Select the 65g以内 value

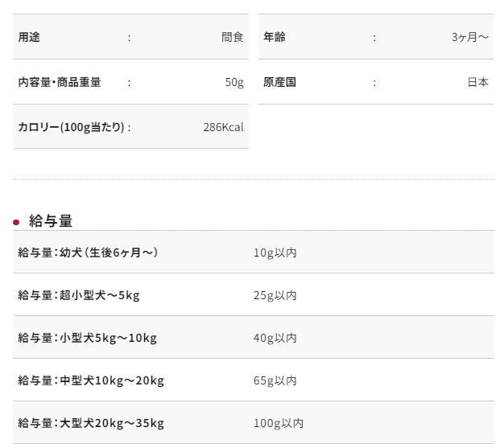(275, 380)
